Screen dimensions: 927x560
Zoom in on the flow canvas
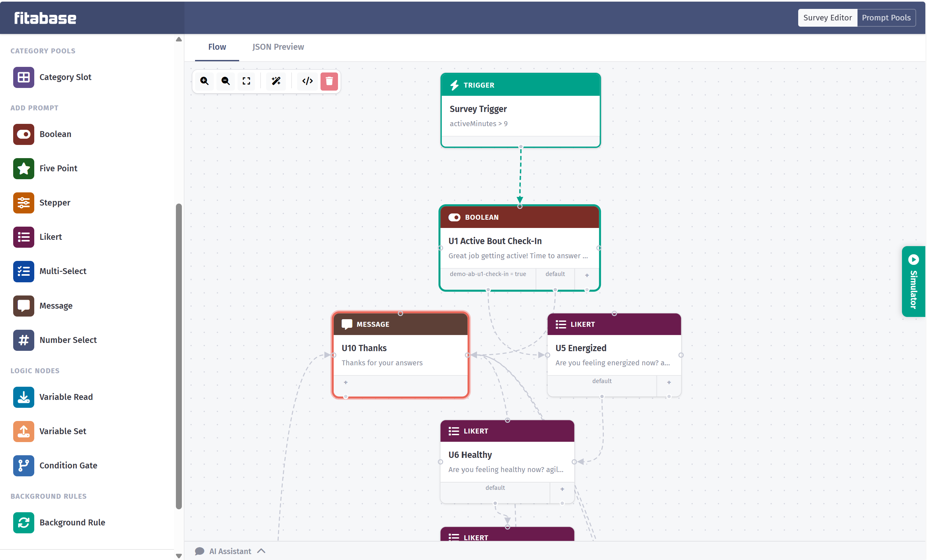pyautogui.click(x=204, y=81)
